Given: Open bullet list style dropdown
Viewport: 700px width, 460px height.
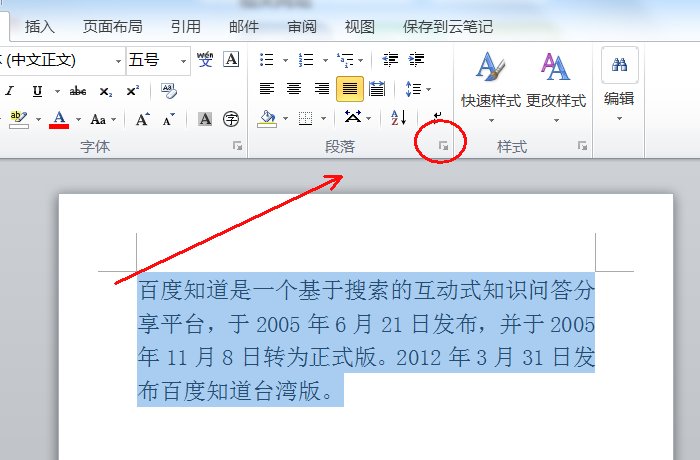Looking at the screenshot, I should click(285, 60).
